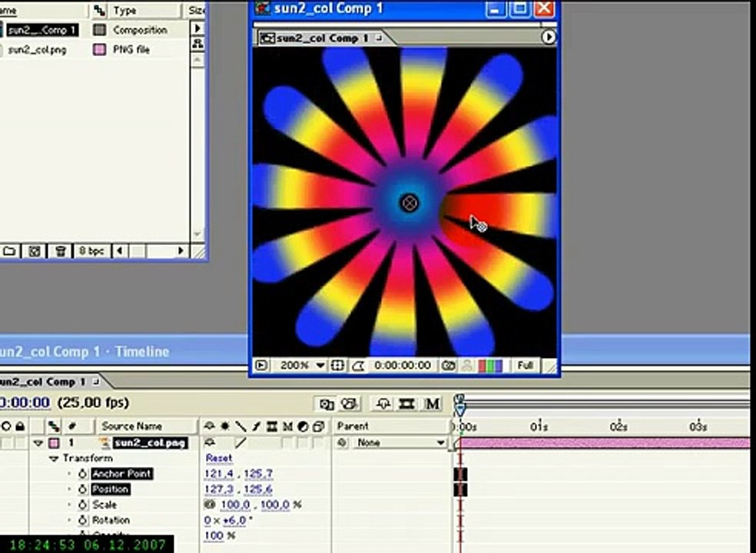This screenshot has width=756, height=553.
Task: Click the Motion Blur enable button M
Action: (433, 403)
